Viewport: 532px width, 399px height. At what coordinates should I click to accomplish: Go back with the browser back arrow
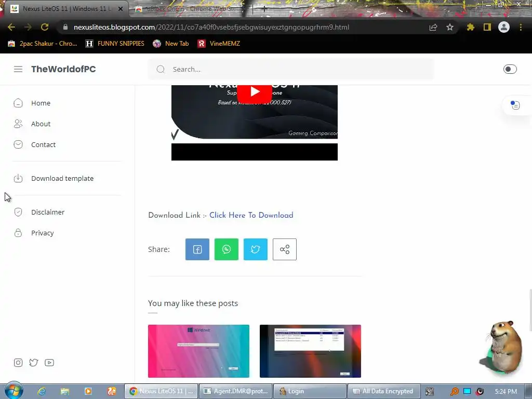point(11,27)
